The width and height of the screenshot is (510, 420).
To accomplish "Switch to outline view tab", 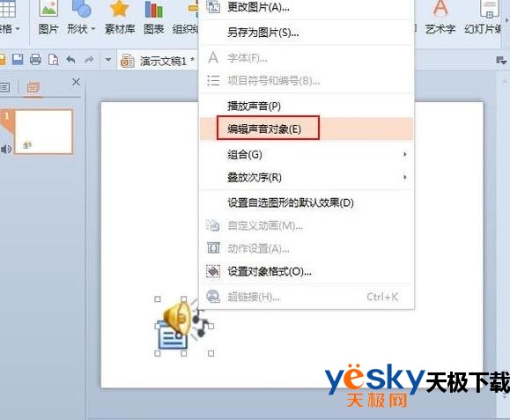I will tap(4, 87).
